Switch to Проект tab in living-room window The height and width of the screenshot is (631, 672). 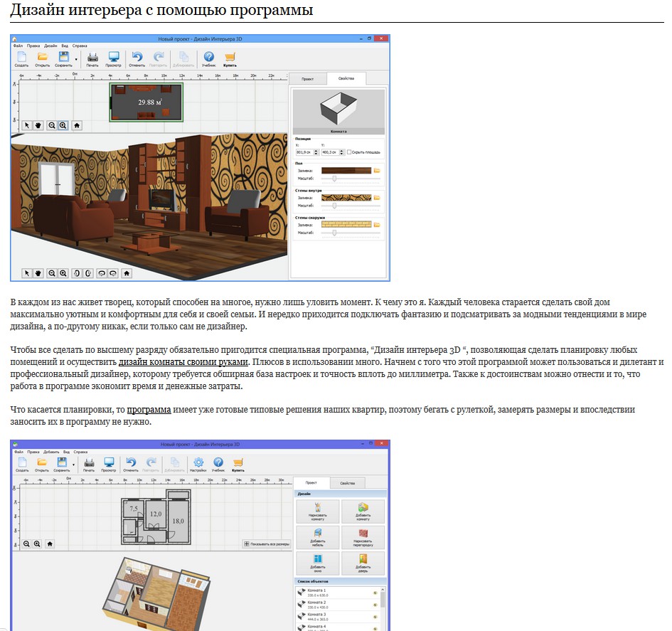coord(307,79)
